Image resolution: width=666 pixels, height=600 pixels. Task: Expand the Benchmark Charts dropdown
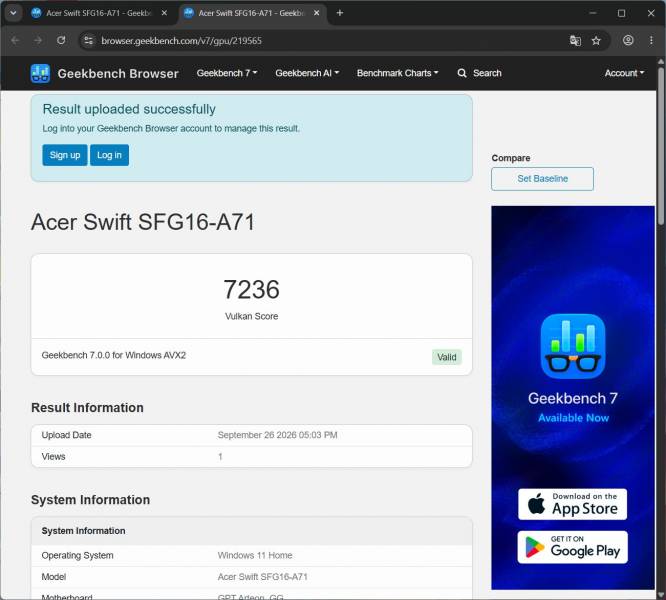point(397,73)
